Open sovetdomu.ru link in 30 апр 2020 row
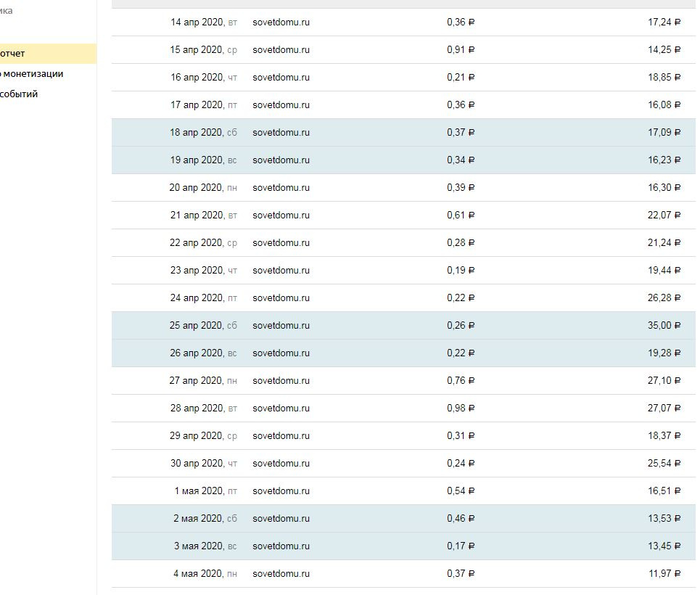Screen dimensions: 700x595 [281, 464]
